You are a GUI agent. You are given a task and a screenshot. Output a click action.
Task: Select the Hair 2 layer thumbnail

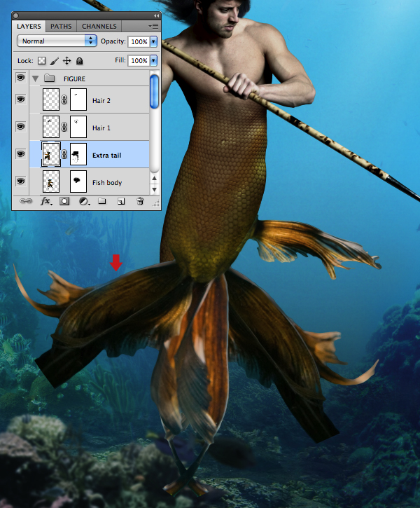51,99
